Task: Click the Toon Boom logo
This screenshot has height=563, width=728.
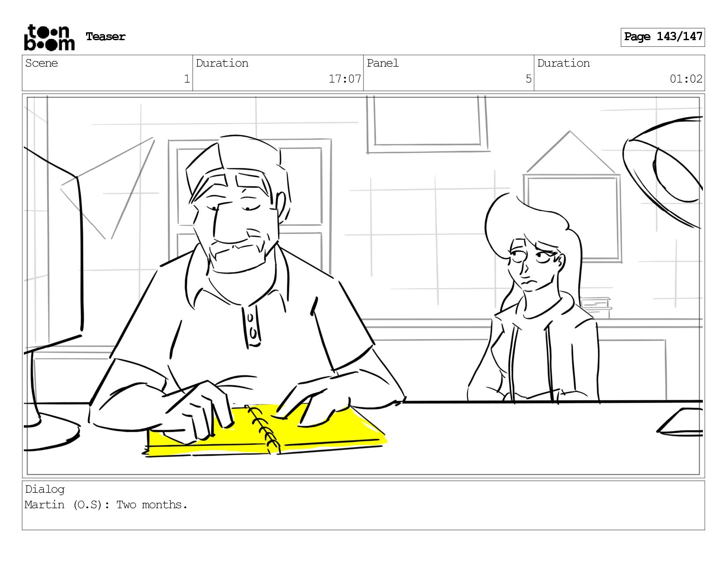Action: pos(49,37)
